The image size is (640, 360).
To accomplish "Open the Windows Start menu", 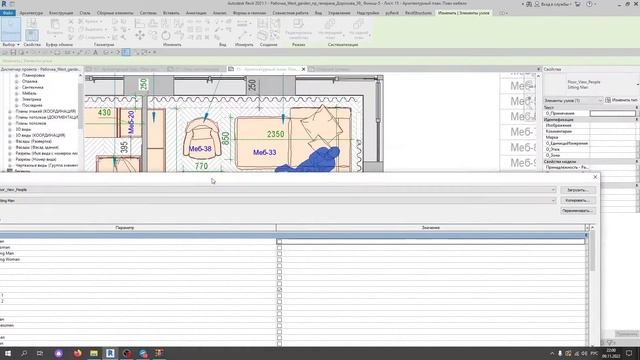I will pyautogui.click(x=8, y=353).
